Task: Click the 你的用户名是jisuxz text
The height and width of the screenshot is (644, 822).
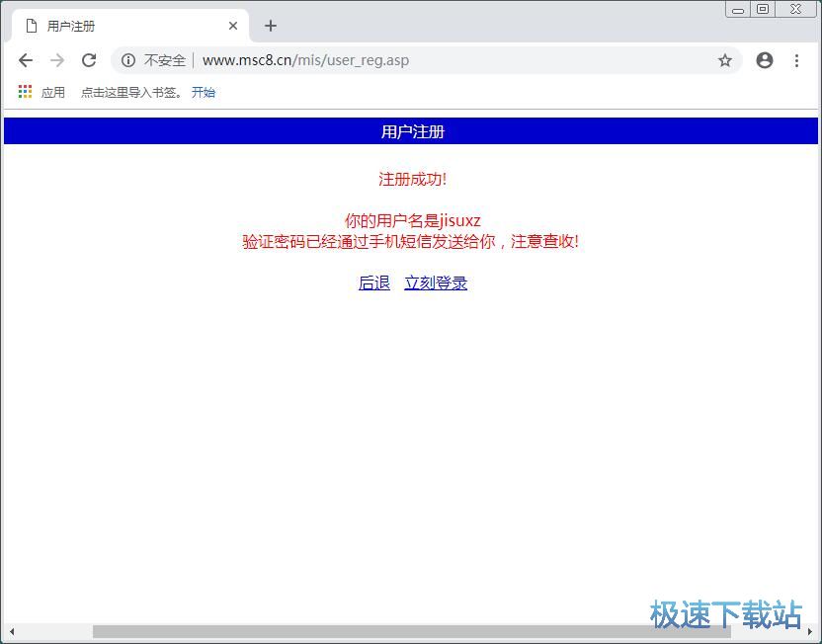Action: [x=413, y=220]
